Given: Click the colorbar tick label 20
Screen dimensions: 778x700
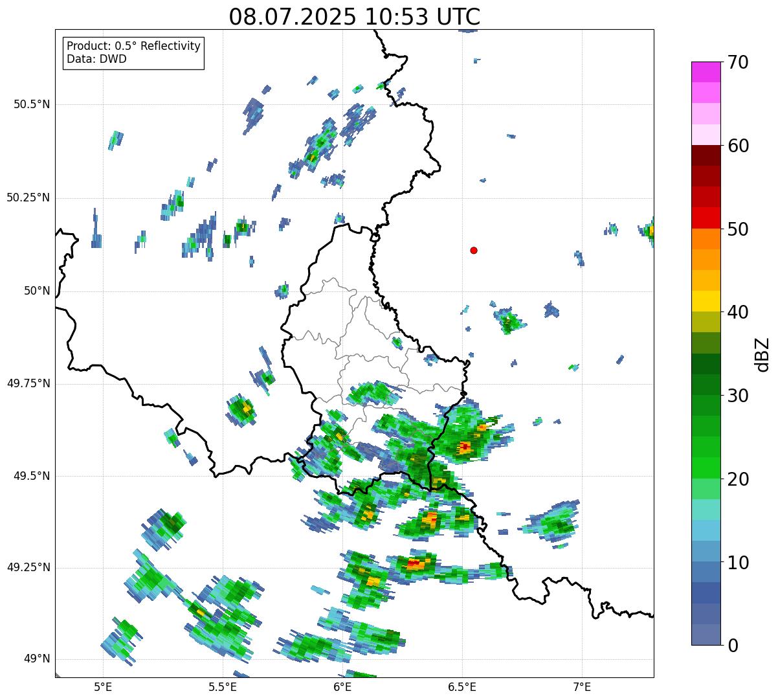Looking at the screenshot, I should 738,479.
